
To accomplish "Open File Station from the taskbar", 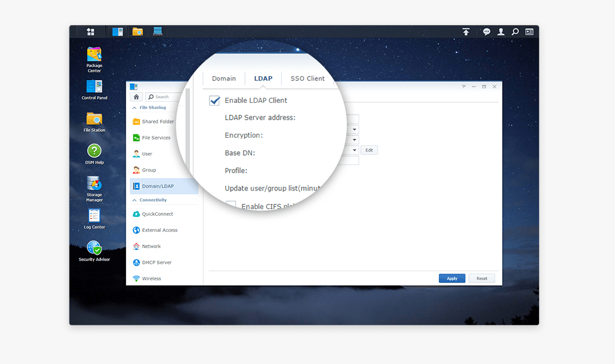I will tap(137, 31).
